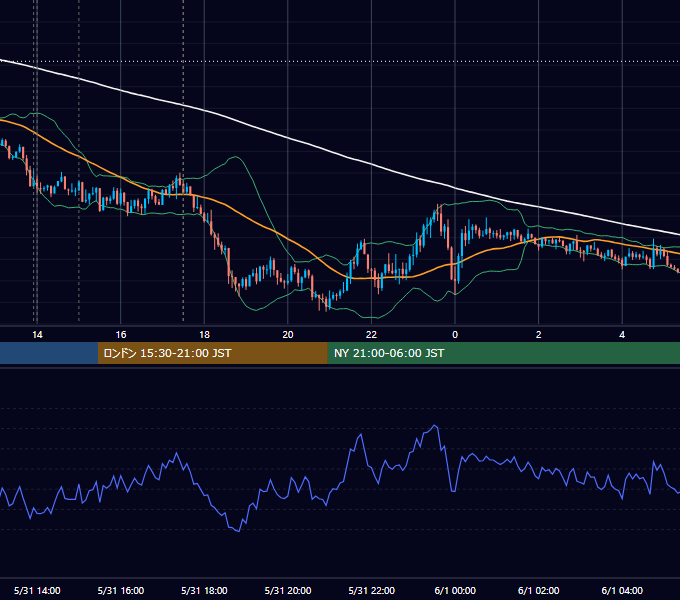Click the hour label 0 on the upper axis
The height and width of the screenshot is (600, 680).
(455, 335)
